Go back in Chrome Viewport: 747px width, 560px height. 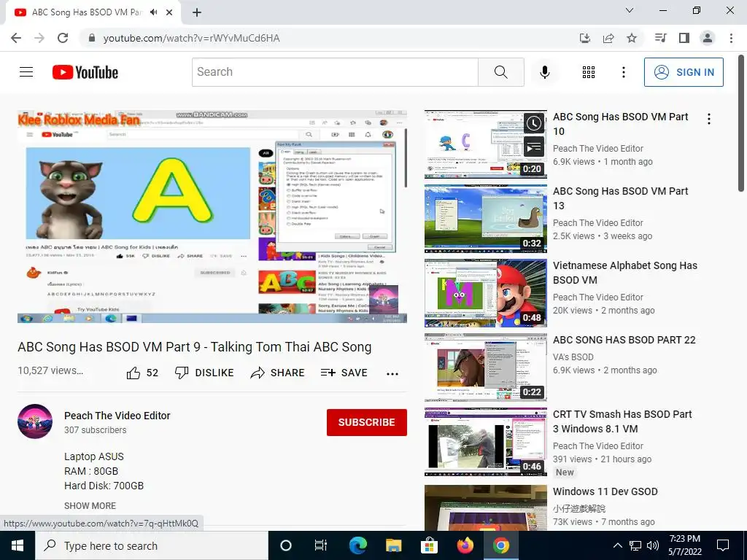[x=16, y=38]
